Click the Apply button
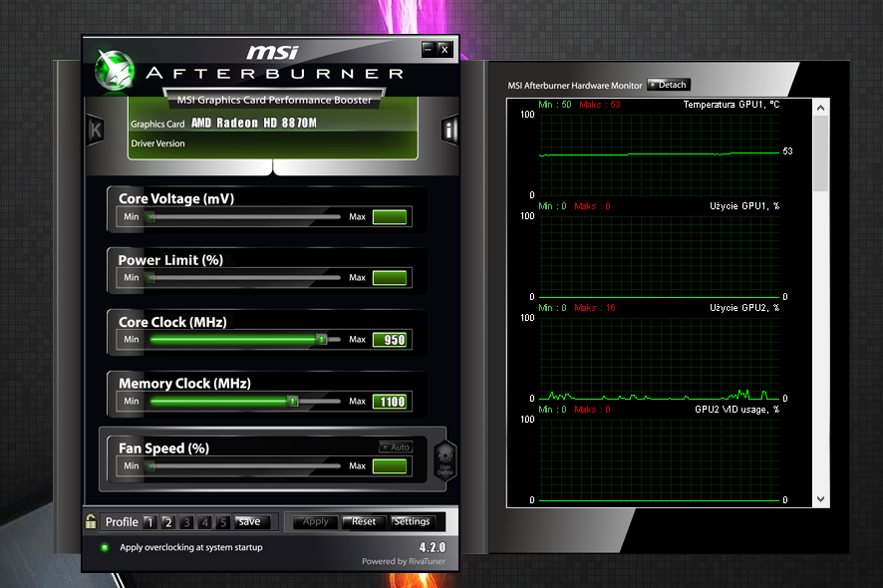Screen dimensions: 883x588 tap(315, 522)
